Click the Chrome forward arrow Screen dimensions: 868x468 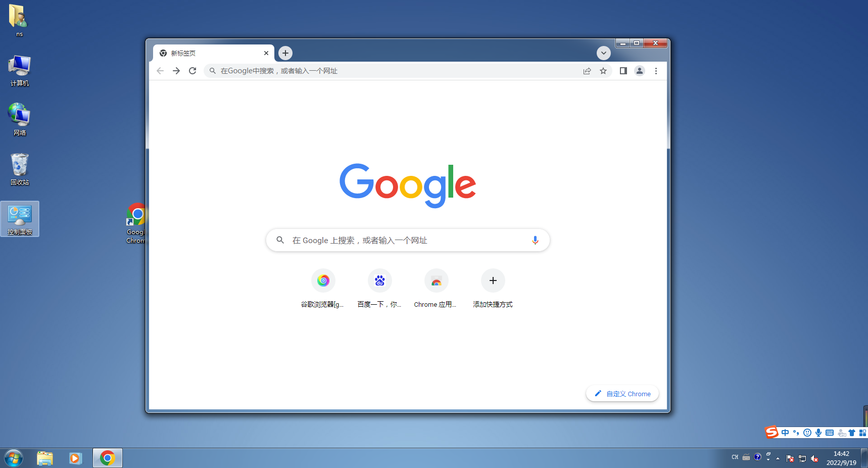[x=176, y=71]
